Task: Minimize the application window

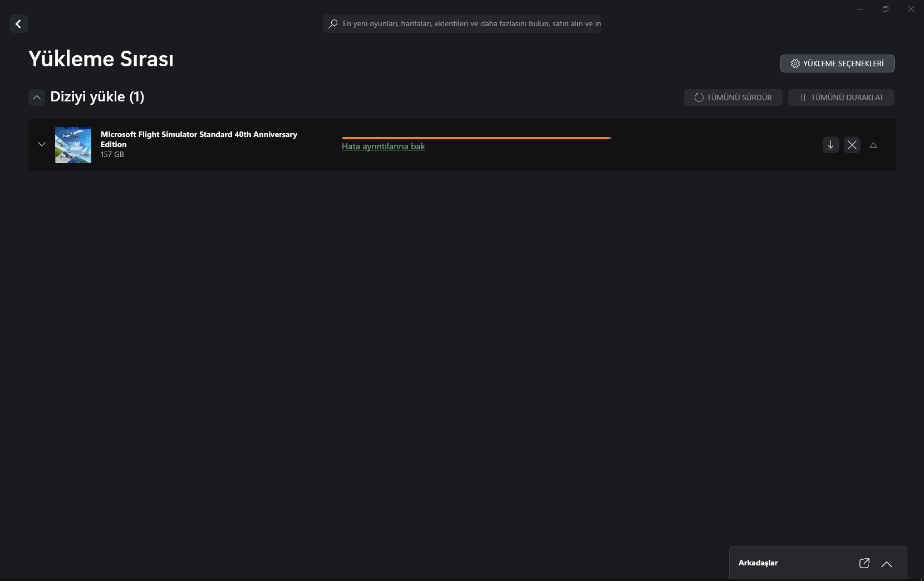Action: point(860,9)
